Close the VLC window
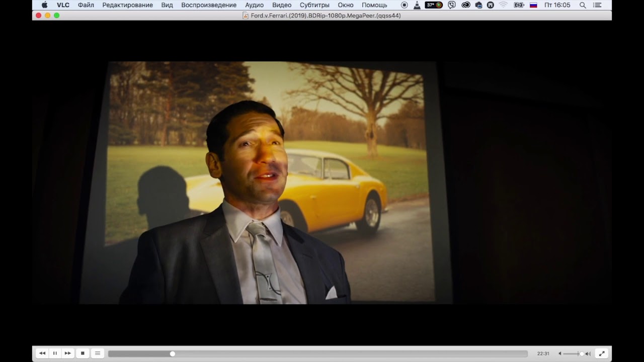The image size is (644, 362). pos(38,16)
